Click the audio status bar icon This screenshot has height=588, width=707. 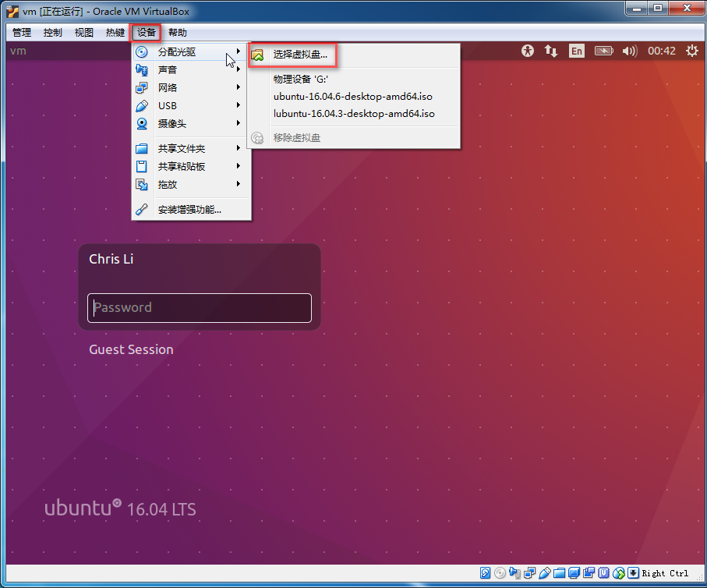pos(514,573)
